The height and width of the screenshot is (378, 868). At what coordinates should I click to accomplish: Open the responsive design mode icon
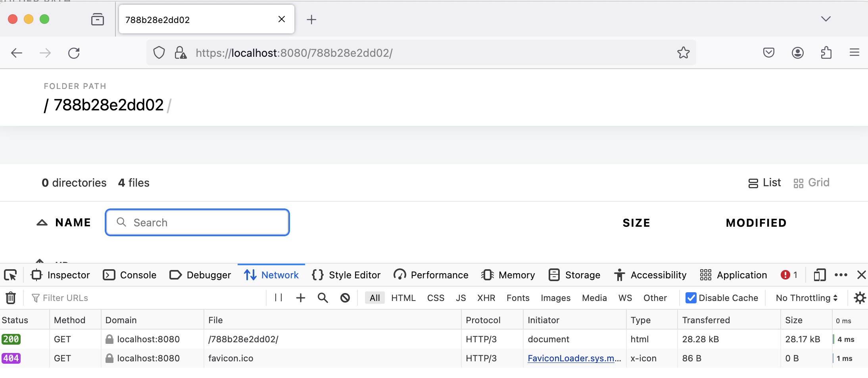click(819, 275)
